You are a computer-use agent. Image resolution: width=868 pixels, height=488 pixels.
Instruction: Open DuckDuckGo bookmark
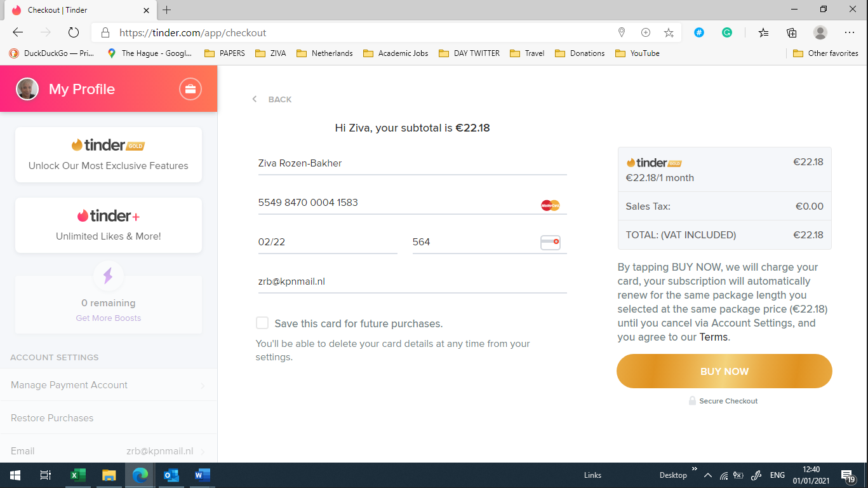pyautogui.click(x=51, y=53)
